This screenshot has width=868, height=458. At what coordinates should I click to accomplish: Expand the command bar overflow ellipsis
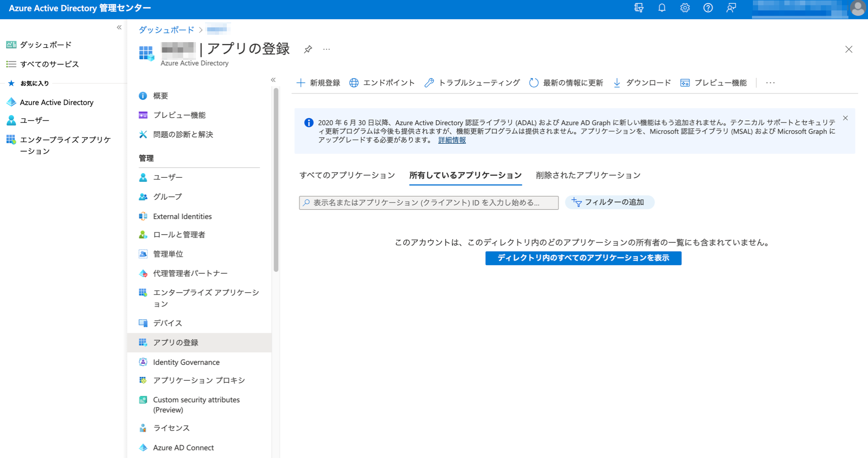(x=770, y=83)
